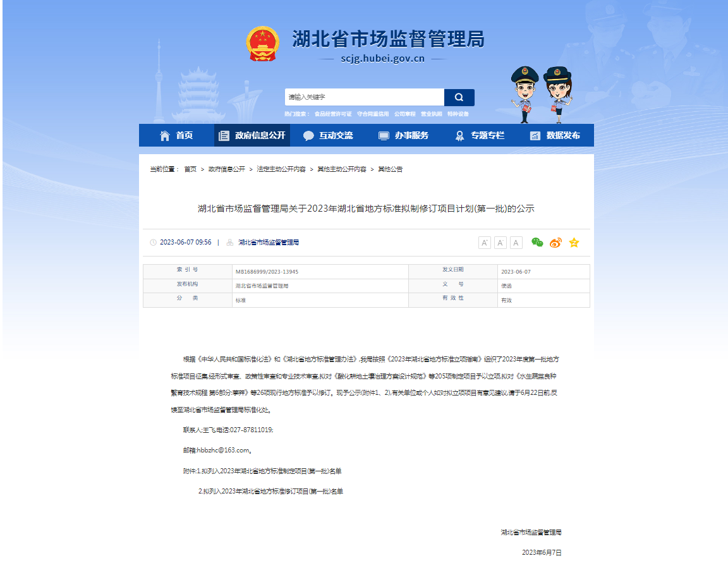728x575 pixels.
Task: Decrease font size with the A- icon
Action: (x=500, y=242)
